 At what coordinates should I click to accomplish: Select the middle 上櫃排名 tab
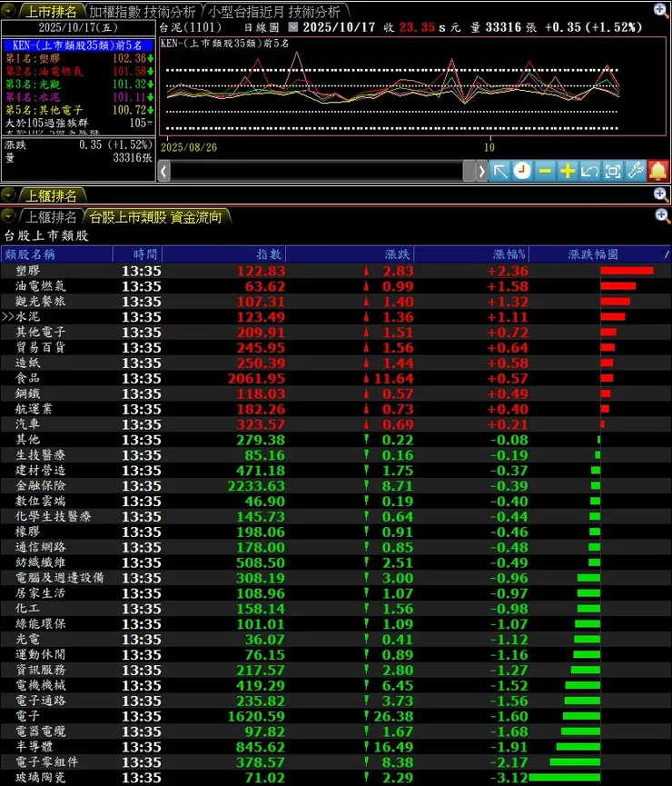coord(50,195)
